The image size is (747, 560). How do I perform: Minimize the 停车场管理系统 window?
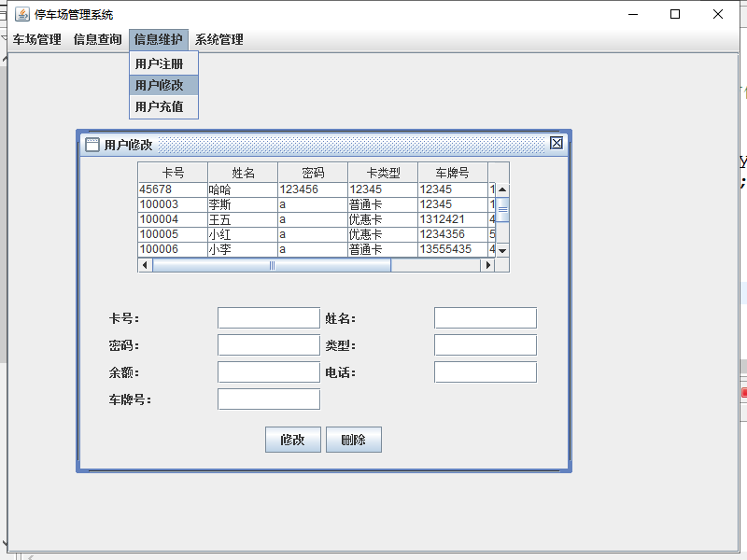pyautogui.click(x=633, y=14)
